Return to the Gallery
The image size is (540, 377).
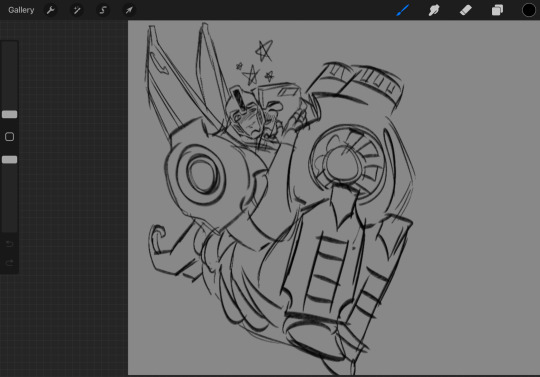click(21, 10)
